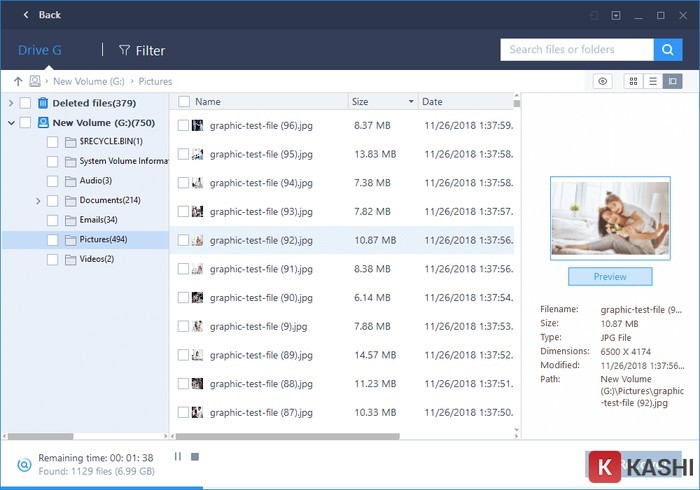
Task: Click the Audio folder icon
Action: pos(71,181)
